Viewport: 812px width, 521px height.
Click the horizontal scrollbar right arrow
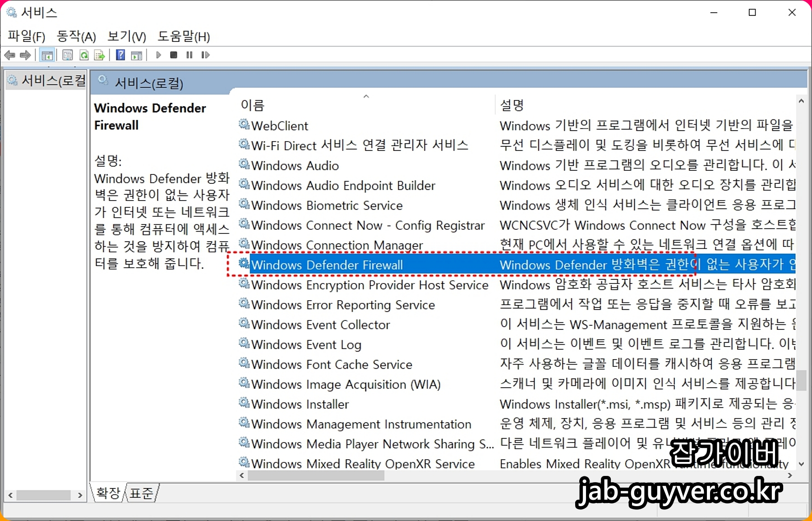pos(790,475)
